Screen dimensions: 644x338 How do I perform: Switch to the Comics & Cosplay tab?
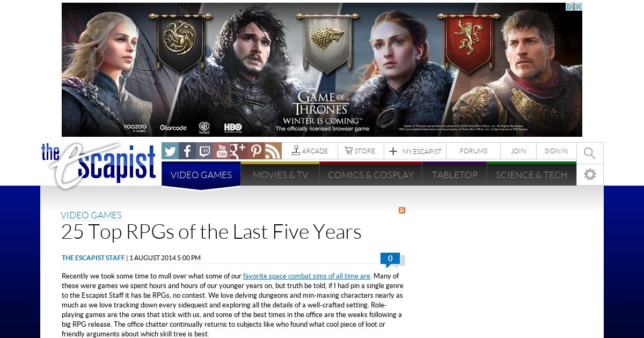point(371,175)
